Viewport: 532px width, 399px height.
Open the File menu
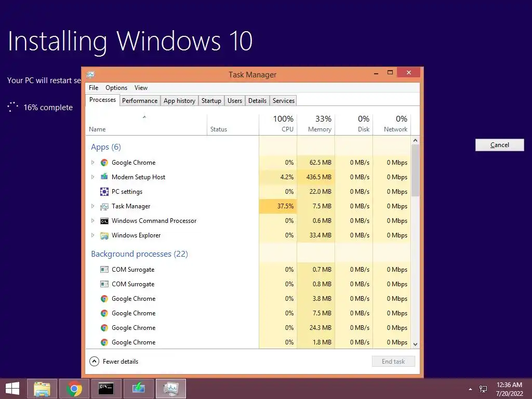(94, 88)
